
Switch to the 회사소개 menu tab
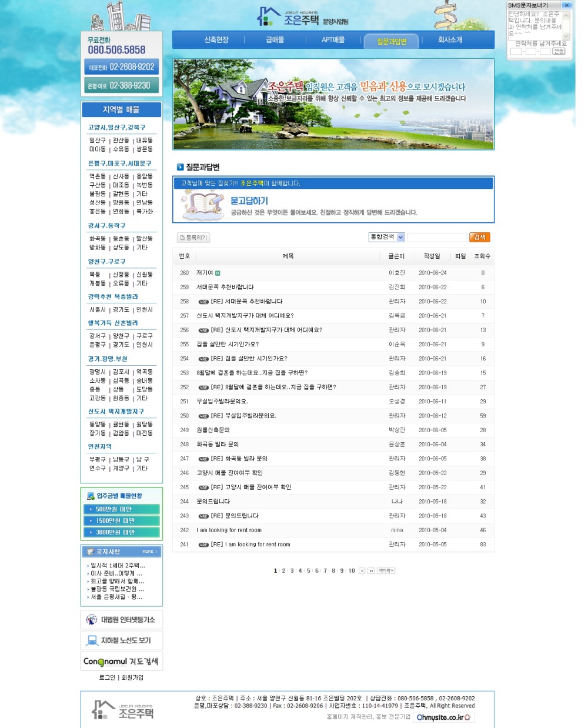click(x=450, y=40)
